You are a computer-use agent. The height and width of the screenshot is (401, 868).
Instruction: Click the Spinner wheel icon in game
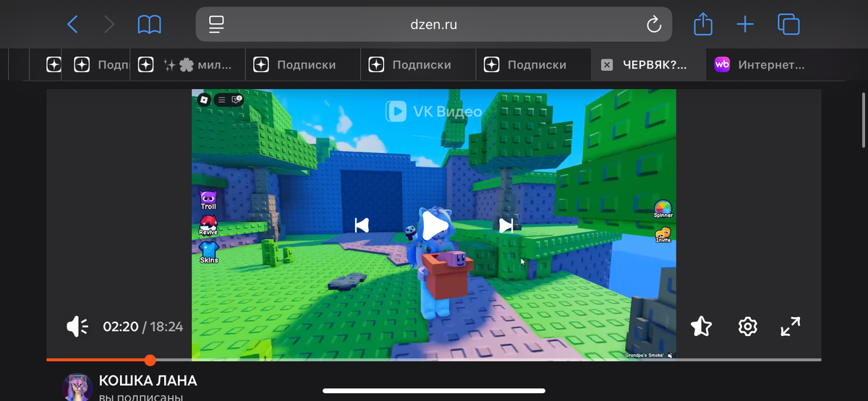tap(663, 209)
